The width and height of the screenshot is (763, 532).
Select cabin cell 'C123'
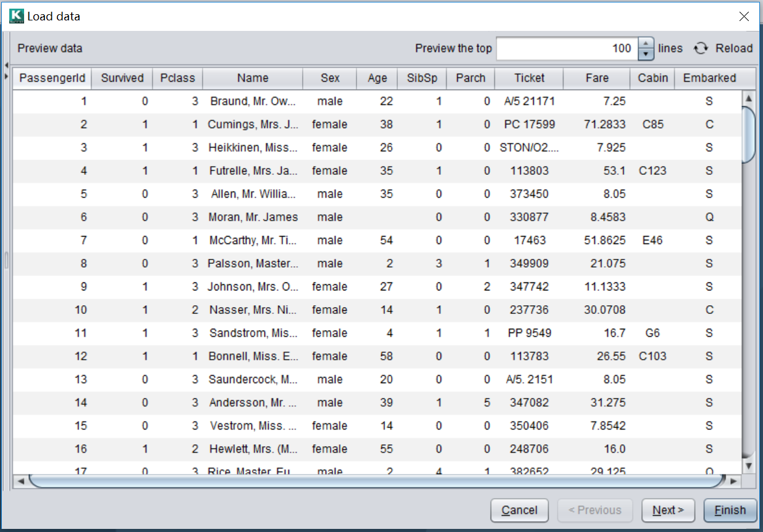point(653,171)
